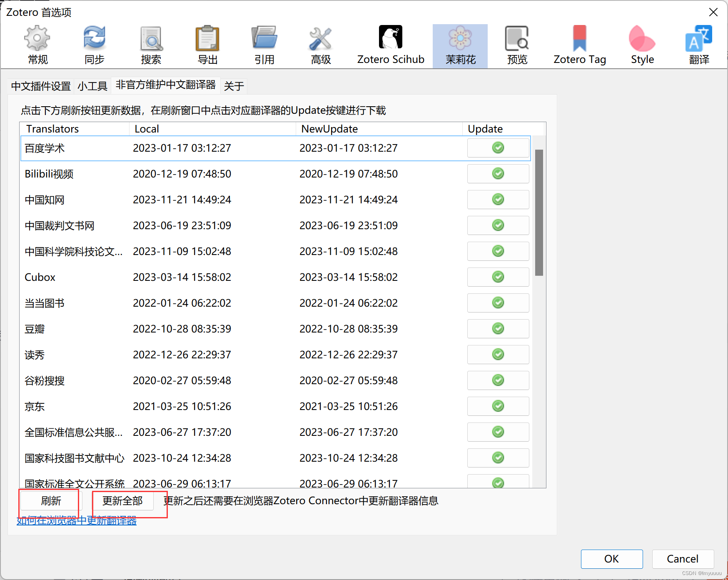Click update button for 全国标准信息公共服 row
Image resolution: width=728 pixels, height=580 pixels.
click(498, 432)
